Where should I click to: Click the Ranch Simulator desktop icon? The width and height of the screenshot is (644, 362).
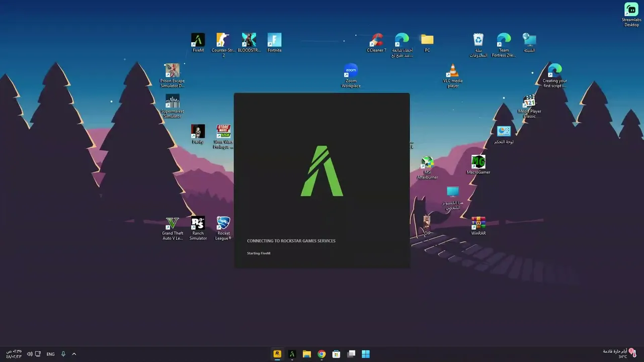click(x=198, y=228)
